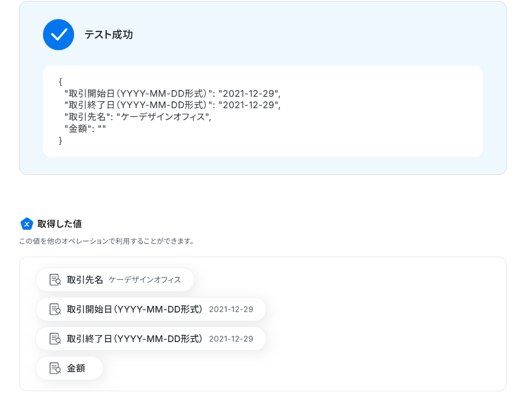Click the 取引先名 line in JSON output

pos(138,117)
